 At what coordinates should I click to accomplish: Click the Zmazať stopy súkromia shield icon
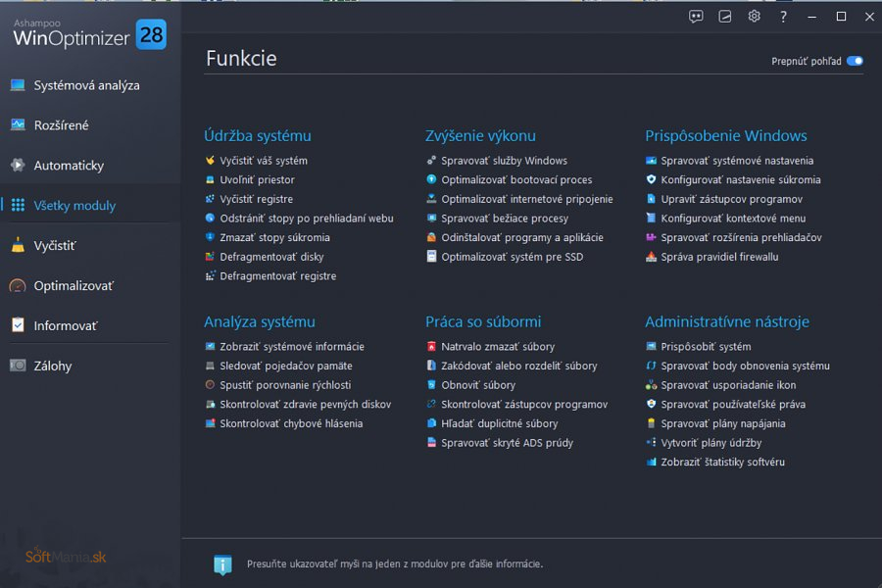click(210, 237)
